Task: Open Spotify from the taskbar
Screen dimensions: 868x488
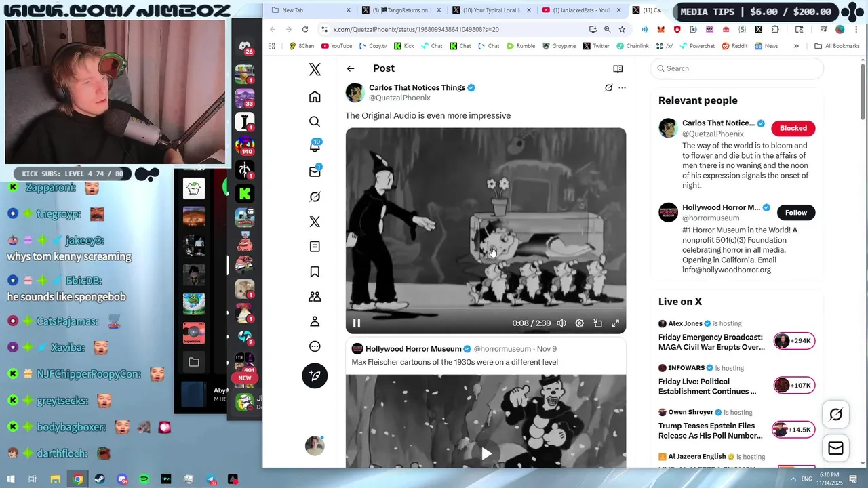Action: point(144,479)
